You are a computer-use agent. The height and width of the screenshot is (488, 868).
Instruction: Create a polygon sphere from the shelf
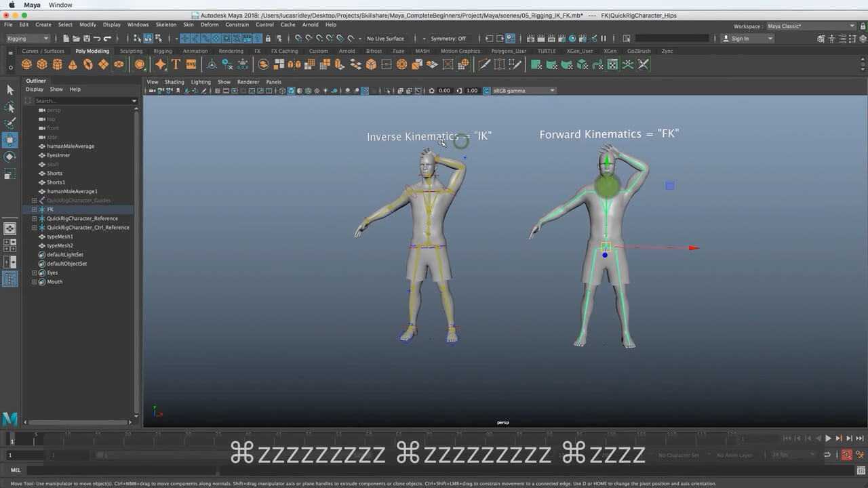pyautogui.click(x=26, y=64)
